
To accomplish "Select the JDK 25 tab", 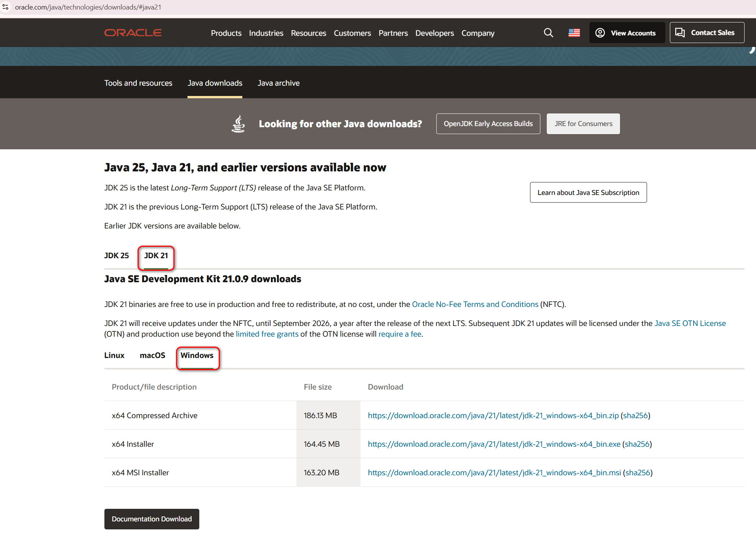I will coord(117,256).
